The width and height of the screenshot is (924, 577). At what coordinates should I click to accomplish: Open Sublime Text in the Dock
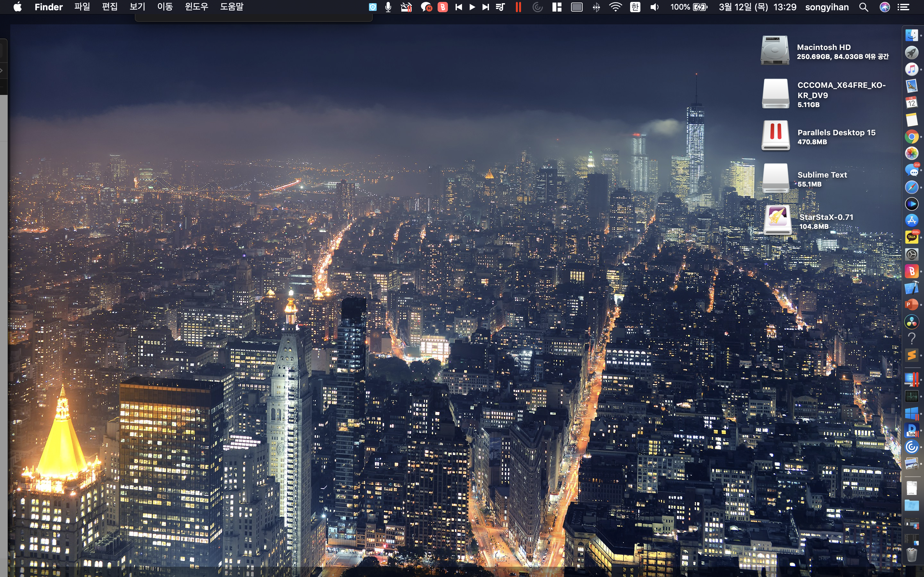tap(911, 355)
